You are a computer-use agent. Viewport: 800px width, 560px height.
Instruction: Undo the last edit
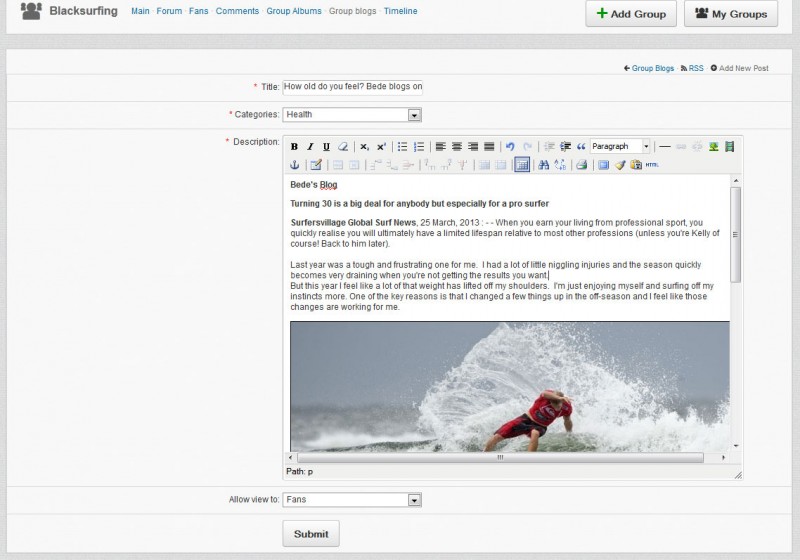[510, 147]
